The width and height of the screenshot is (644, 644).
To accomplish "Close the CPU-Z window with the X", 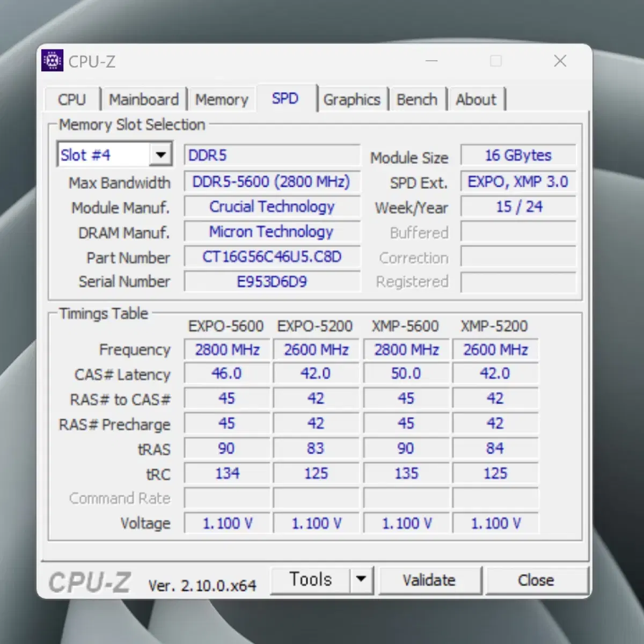I will tap(560, 61).
